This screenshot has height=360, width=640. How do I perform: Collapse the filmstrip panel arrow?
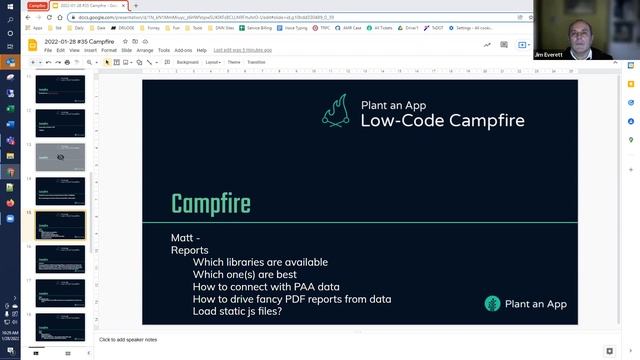[89, 353]
